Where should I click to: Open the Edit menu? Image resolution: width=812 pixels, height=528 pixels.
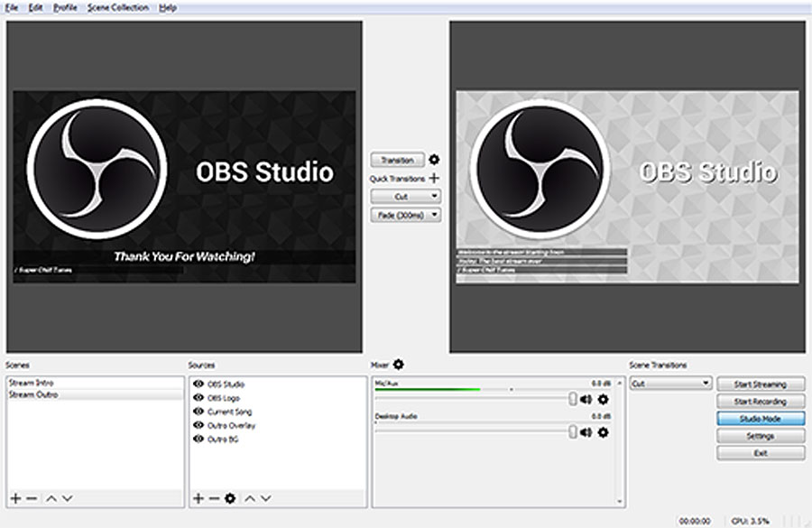click(35, 8)
